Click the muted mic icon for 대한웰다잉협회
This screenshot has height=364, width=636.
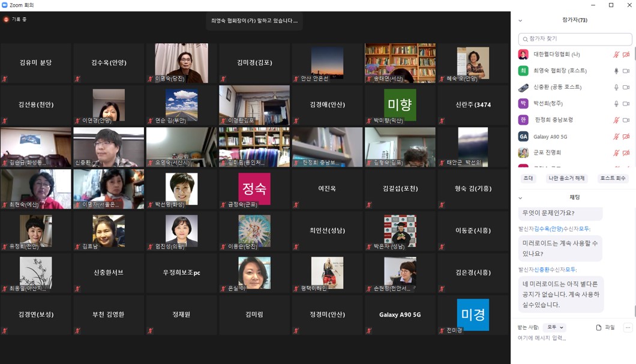pos(616,55)
